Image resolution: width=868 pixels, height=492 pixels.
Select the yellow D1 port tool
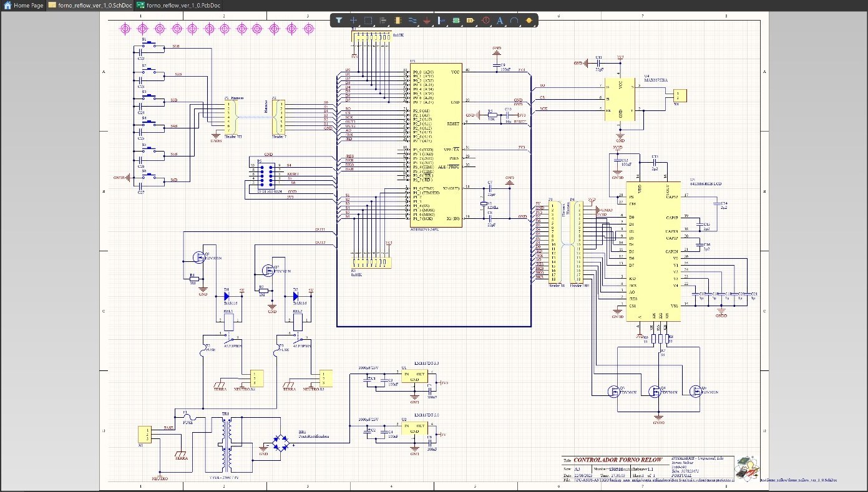coord(471,21)
